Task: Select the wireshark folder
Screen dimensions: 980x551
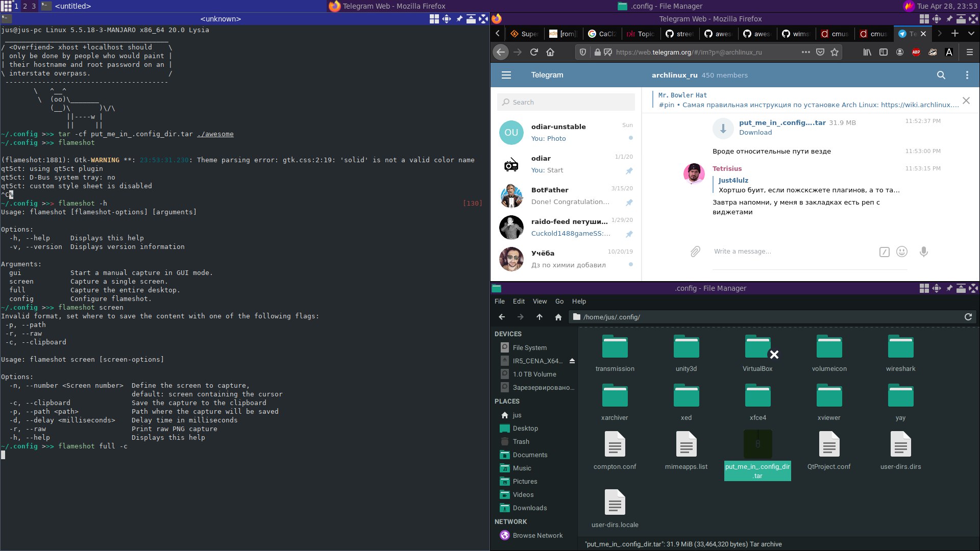Action: (900, 353)
